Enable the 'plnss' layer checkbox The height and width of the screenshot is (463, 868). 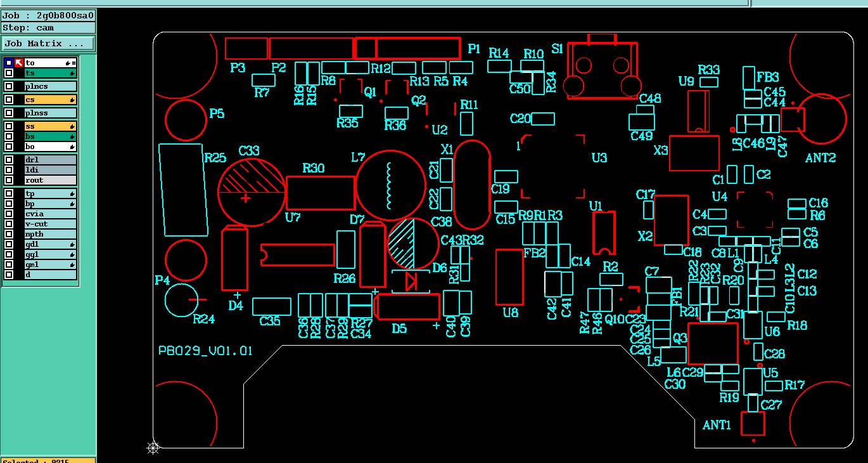click(x=9, y=113)
